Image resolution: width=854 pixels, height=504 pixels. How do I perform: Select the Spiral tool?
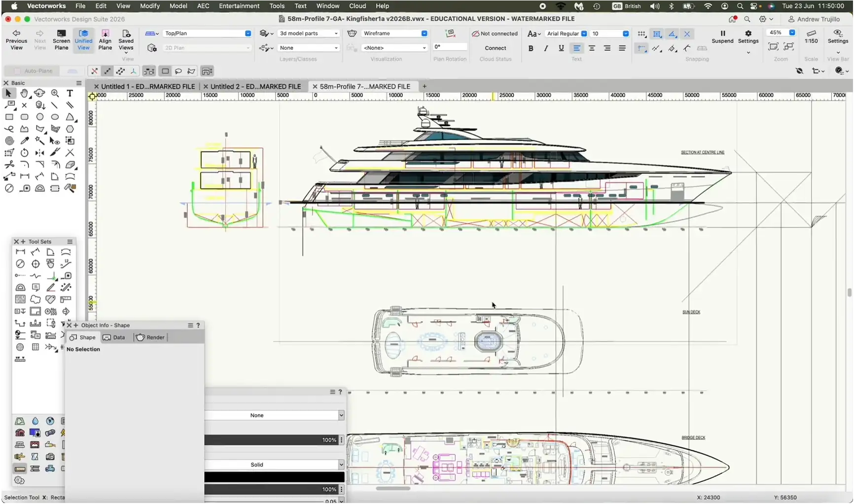(9, 141)
